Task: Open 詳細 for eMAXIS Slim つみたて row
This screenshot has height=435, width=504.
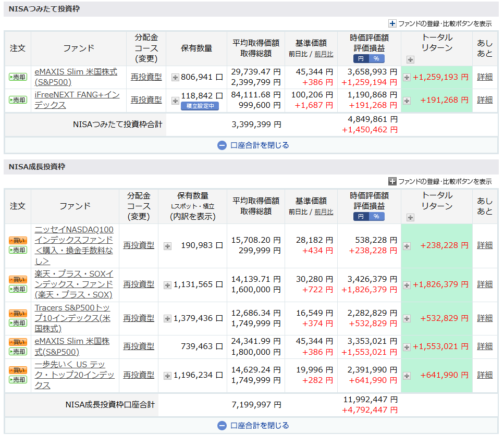Action: click(485, 77)
